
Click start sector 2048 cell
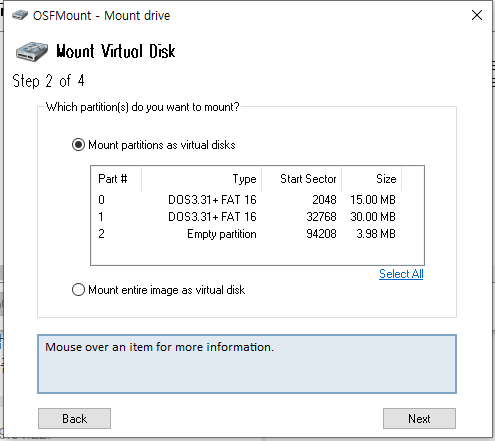point(324,200)
